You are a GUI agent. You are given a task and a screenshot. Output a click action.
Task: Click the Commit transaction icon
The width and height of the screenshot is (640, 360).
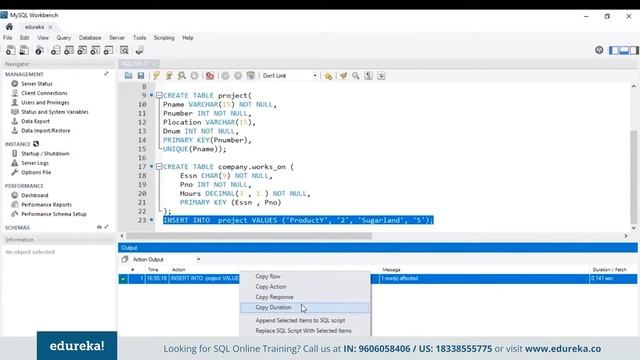(225, 76)
